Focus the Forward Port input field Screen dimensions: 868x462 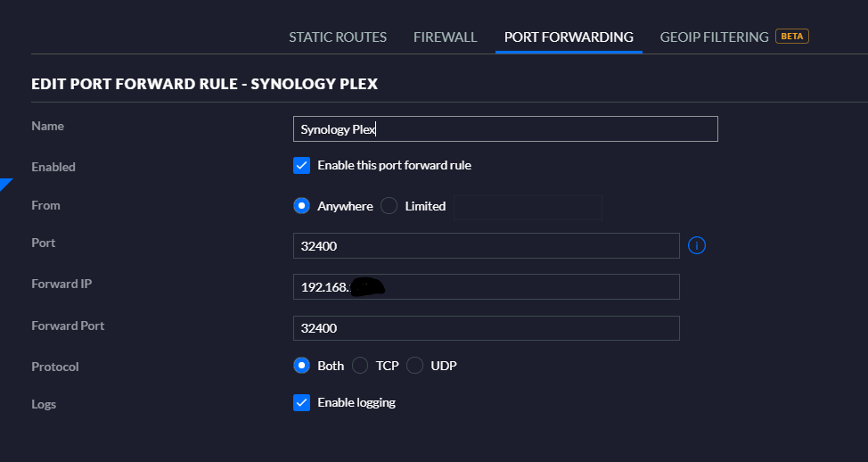point(486,328)
